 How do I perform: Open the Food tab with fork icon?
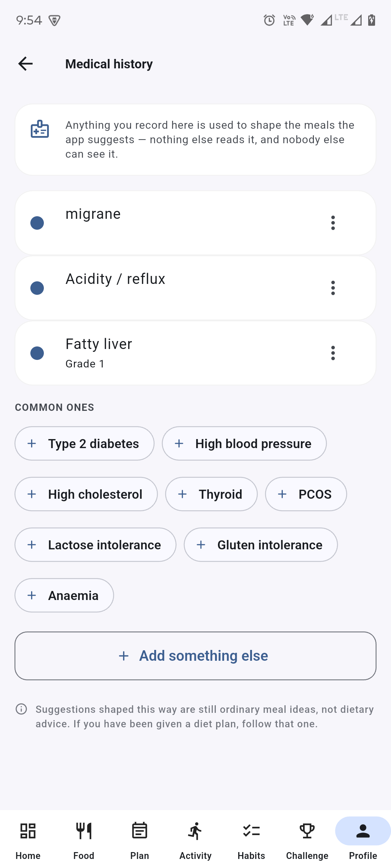pos(84,831)
